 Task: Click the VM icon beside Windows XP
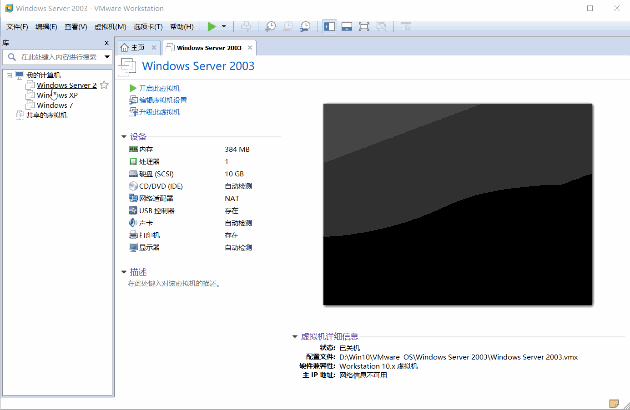click(x=30, y=95)
